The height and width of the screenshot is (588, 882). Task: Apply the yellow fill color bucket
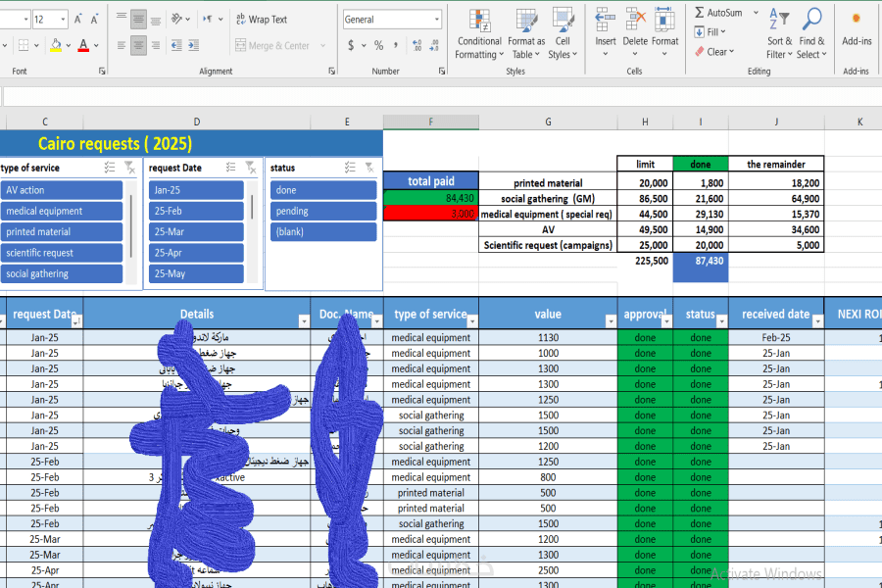56,45
